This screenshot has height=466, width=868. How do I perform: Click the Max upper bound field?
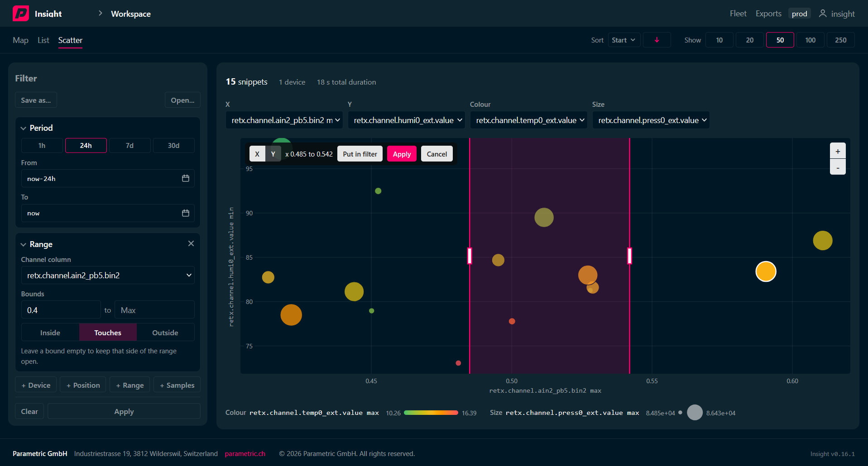154,310
